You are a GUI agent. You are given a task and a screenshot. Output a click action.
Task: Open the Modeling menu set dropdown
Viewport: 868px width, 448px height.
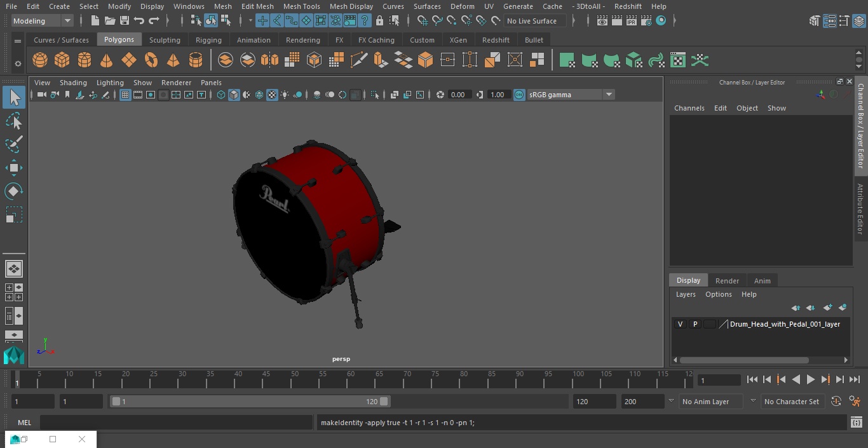pos(43,21)
